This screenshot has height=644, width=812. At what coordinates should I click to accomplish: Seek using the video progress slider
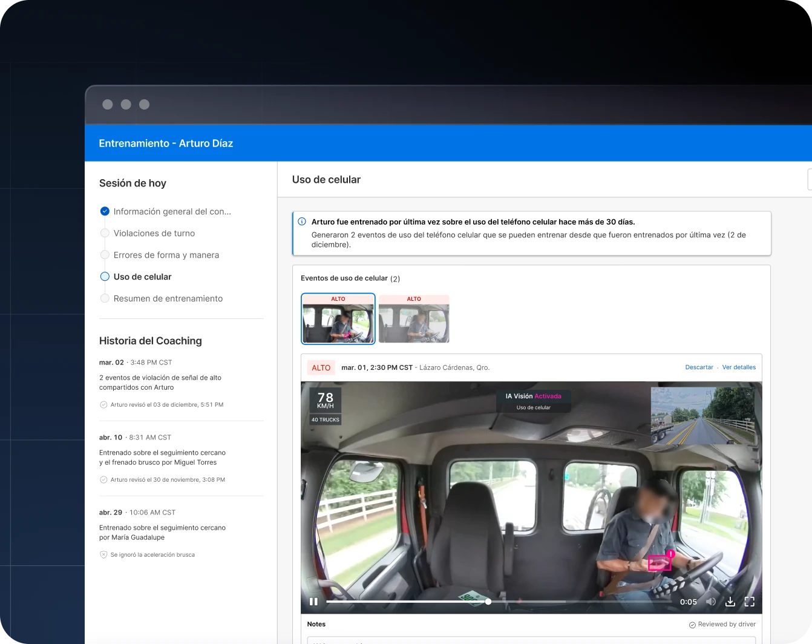point(488,602)
